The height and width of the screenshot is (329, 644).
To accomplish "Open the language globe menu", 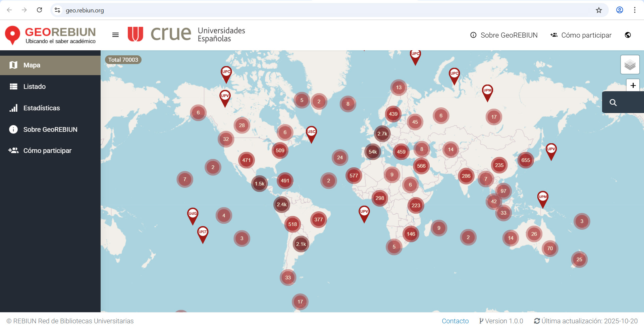I will [628, 35].
